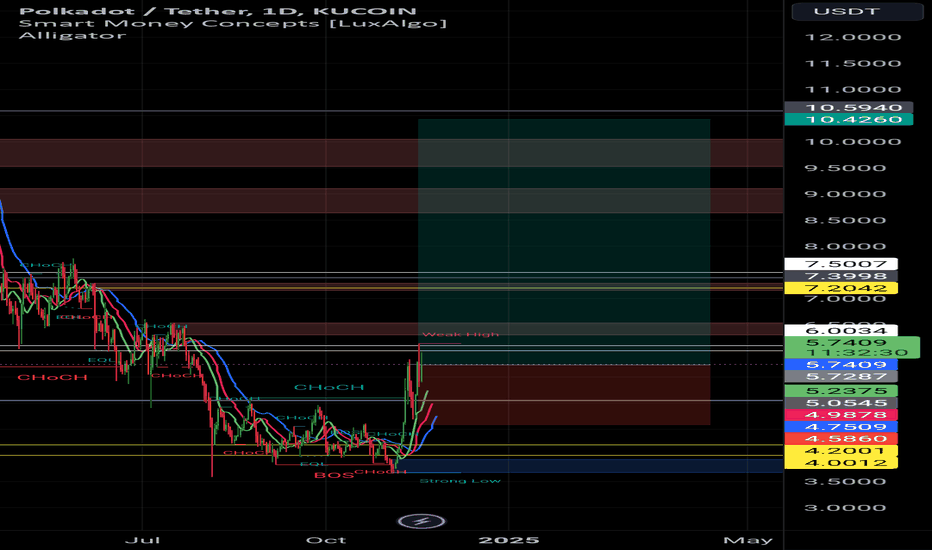Select the long position green profit zone
The width and height of the screenshot is (932, 550).
point(564,241)
